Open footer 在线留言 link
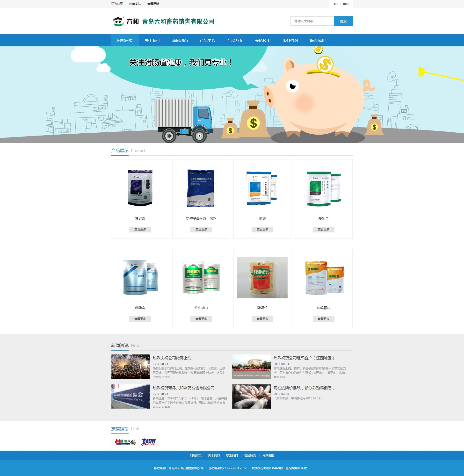 click(x=250, y=455)
